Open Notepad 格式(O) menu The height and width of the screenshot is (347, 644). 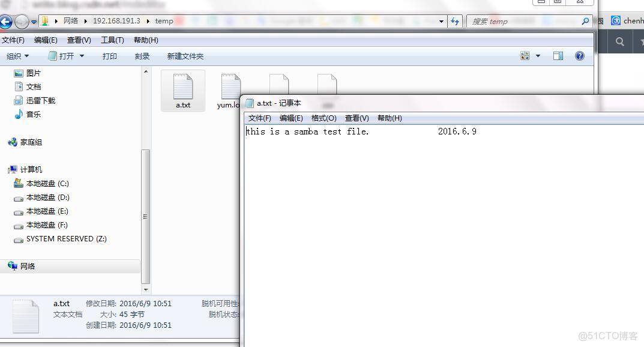324,118
